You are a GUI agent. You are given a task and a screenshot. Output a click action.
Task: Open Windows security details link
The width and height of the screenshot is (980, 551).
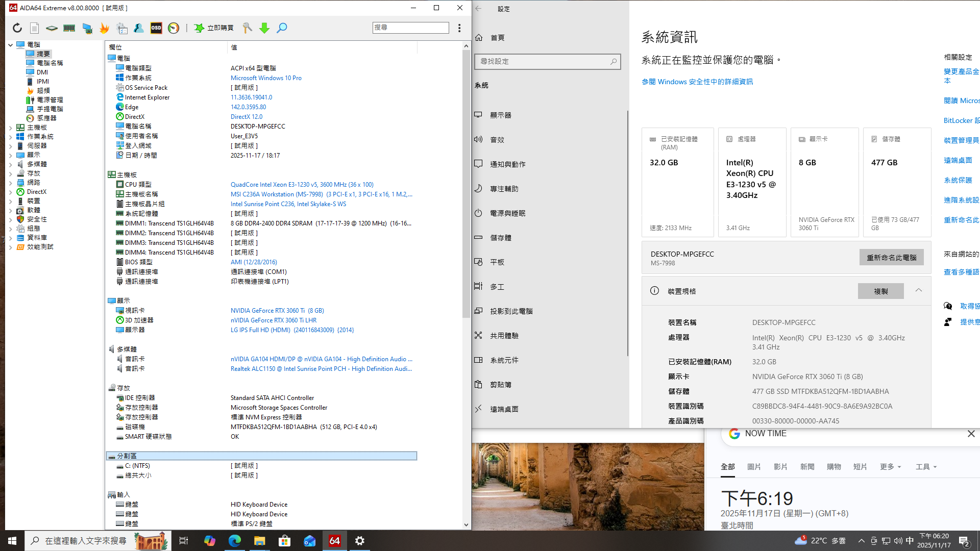coord(697,82)
